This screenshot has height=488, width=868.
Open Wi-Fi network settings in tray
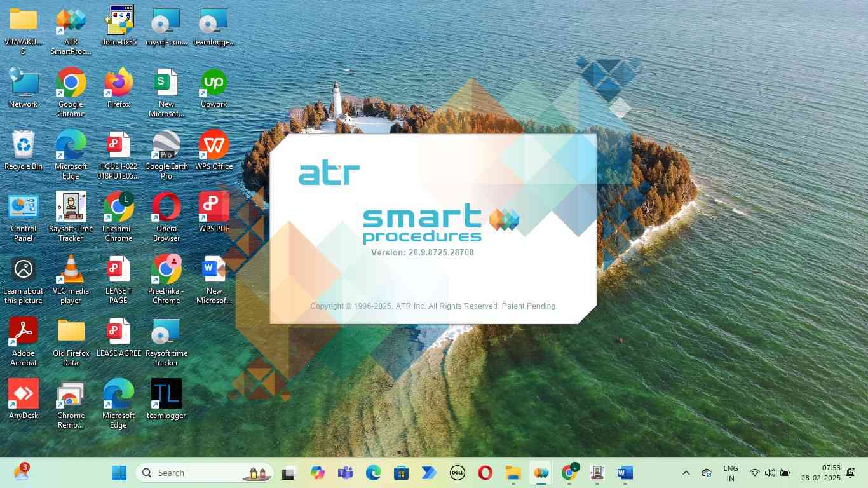tap(754, 473)
